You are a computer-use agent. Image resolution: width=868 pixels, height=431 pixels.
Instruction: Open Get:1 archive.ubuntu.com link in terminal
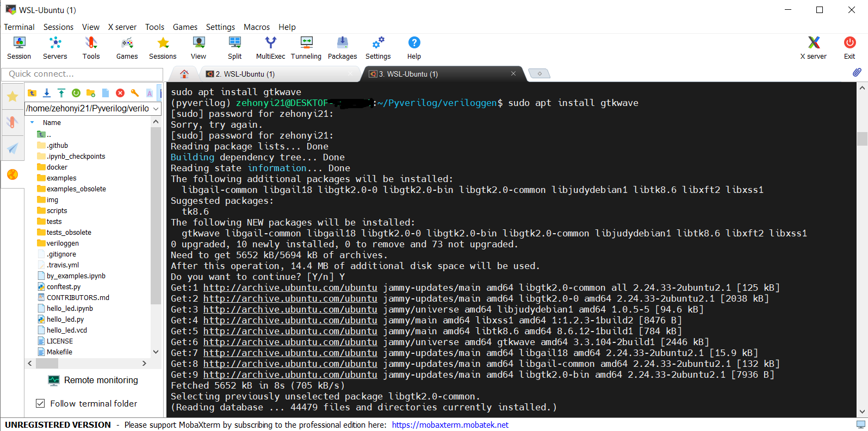[x=290, y=288]
